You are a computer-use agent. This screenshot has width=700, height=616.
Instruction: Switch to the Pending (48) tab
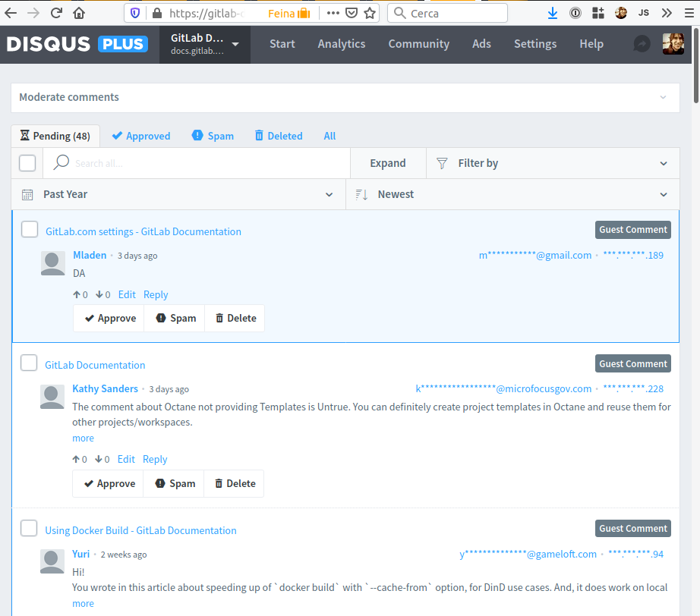[55, 136]
